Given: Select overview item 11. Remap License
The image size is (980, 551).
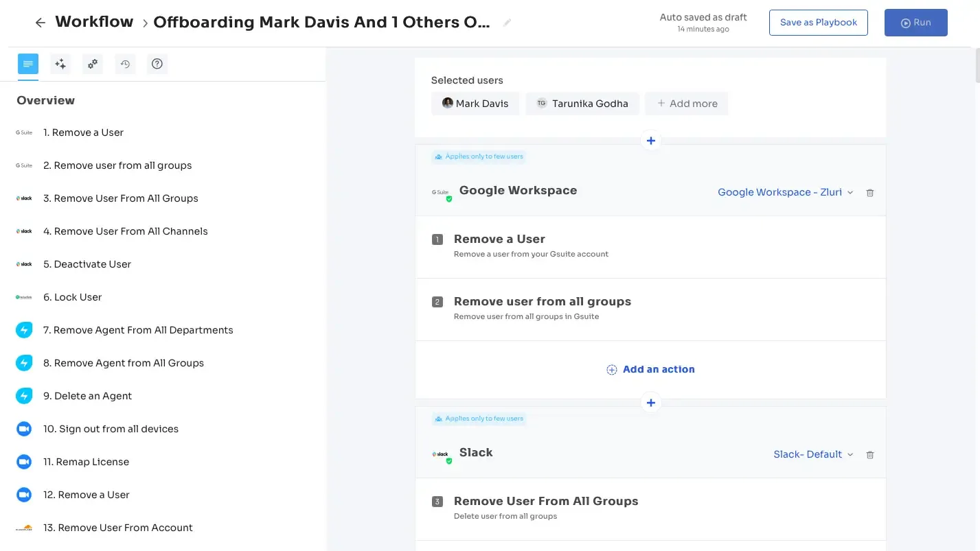Looking at the screenshot, I should pyautogui.click(x=86, y=462).
